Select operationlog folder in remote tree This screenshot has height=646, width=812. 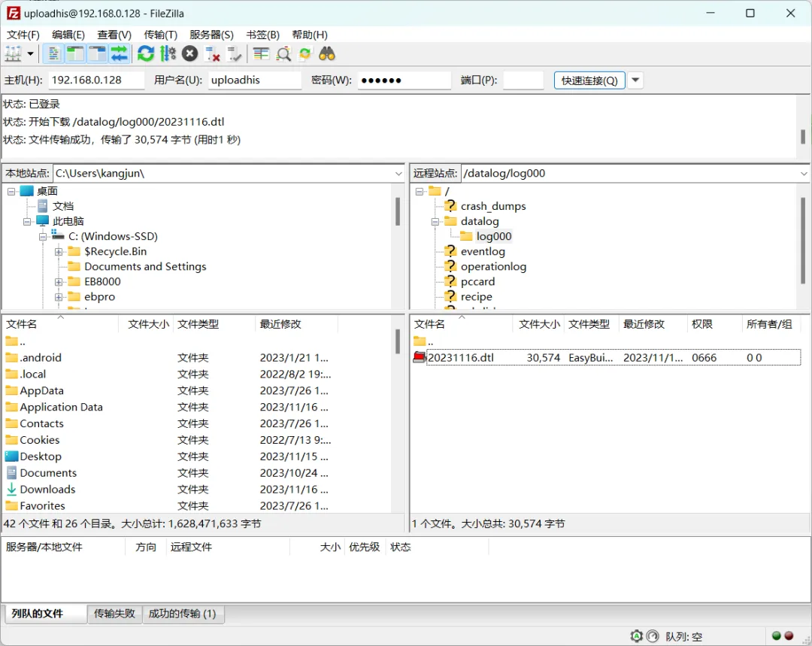(x=493, y=266)
